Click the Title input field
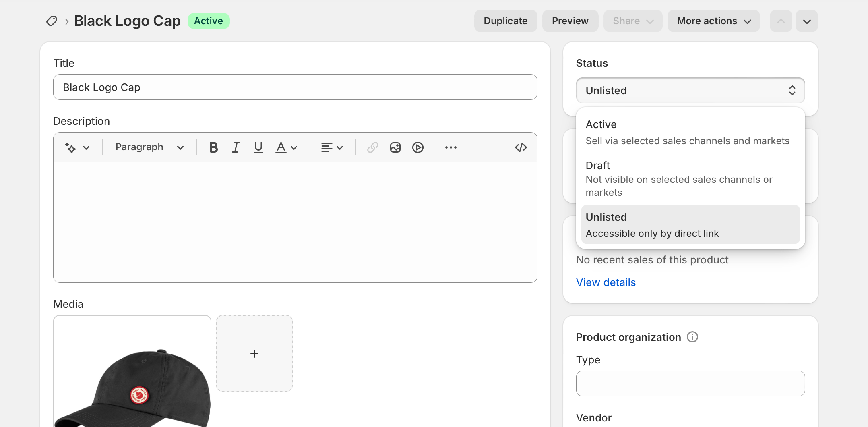Viewport: 868px width, 427px height. click(x=295, y=87)
